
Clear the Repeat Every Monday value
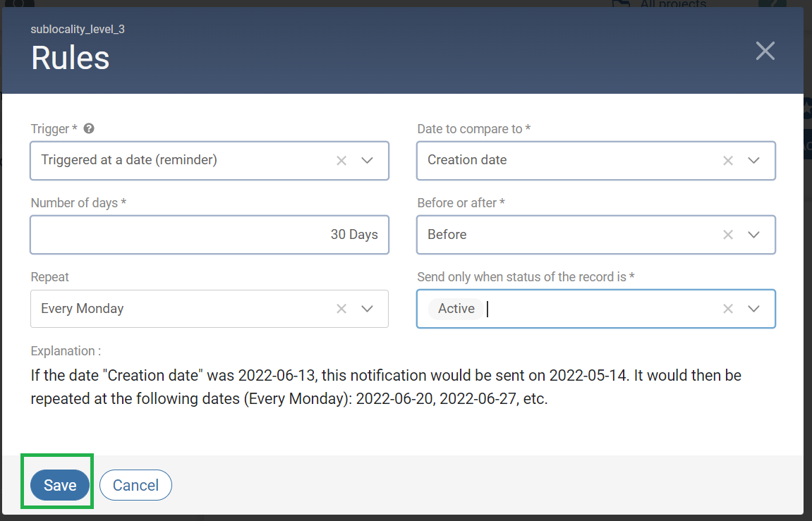[x=341, y=308]
